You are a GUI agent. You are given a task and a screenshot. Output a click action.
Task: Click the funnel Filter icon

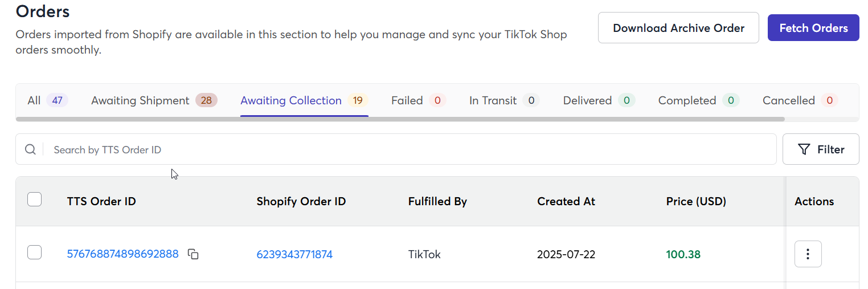(x=804, y=149)
